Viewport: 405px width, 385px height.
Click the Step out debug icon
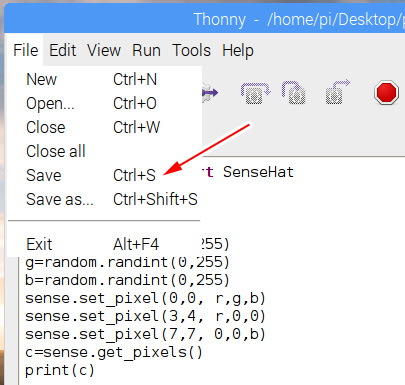coord(338,92)
